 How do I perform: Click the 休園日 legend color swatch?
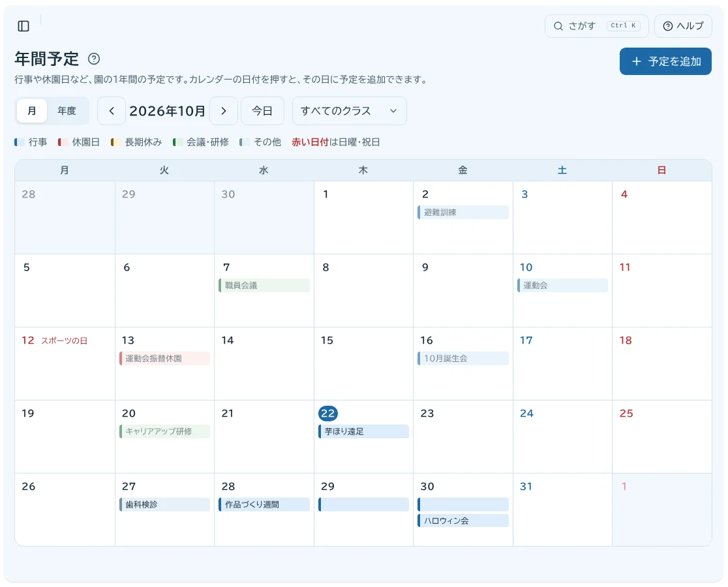tap(63, 142)
